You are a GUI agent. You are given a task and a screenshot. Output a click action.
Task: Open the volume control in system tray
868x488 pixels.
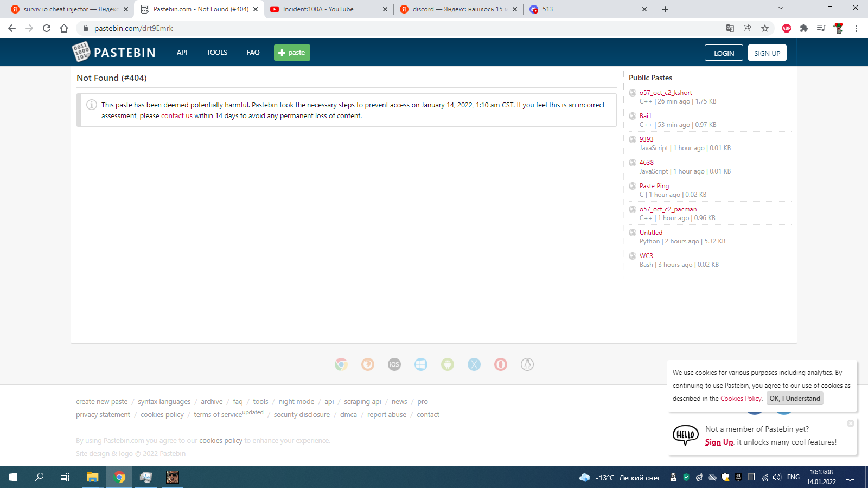click(x=776, y=478)
